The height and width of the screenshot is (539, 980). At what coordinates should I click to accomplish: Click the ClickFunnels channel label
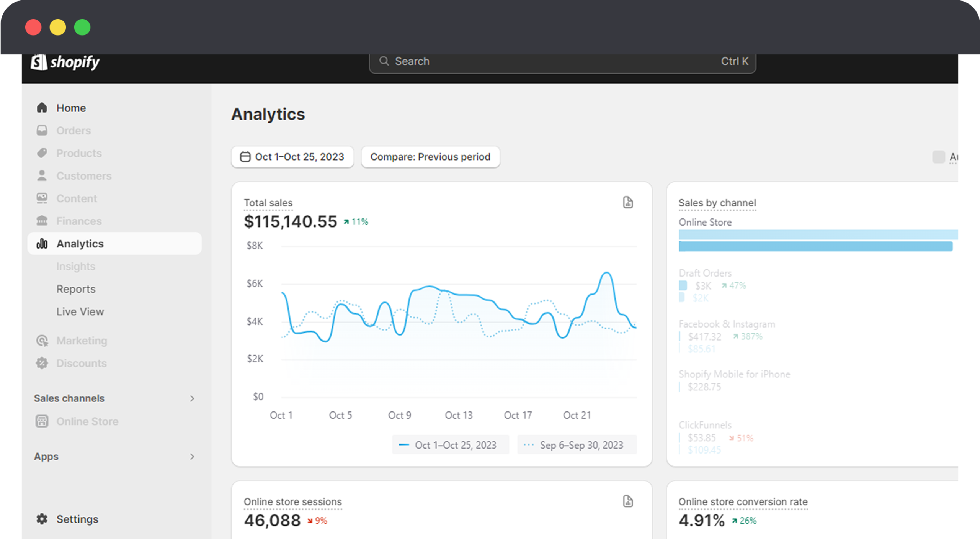(705, 425)
